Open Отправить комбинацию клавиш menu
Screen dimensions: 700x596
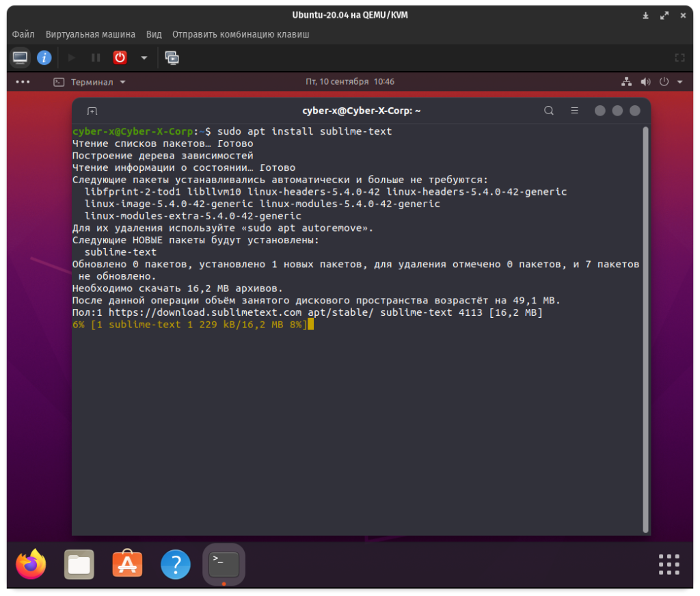[241, 34]
